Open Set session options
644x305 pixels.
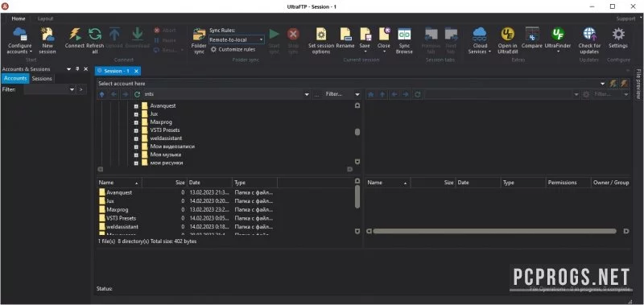[x=320, y=40]
